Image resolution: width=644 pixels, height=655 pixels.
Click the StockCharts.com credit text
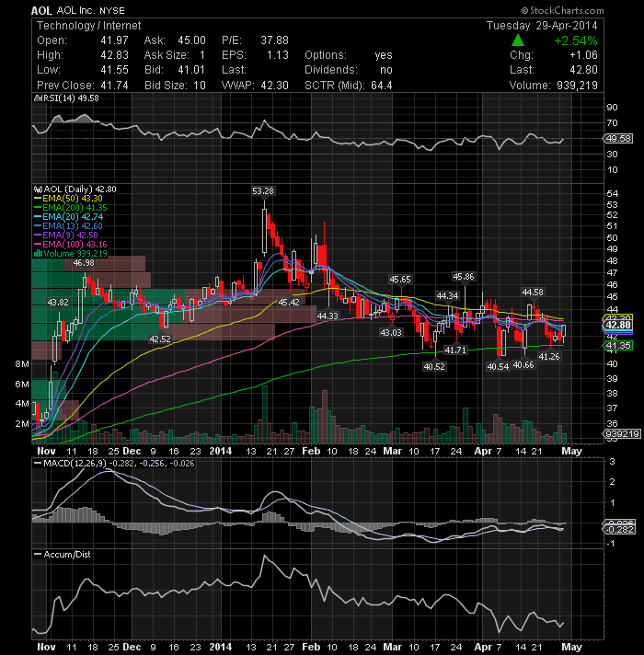click(x=562, y=10)
